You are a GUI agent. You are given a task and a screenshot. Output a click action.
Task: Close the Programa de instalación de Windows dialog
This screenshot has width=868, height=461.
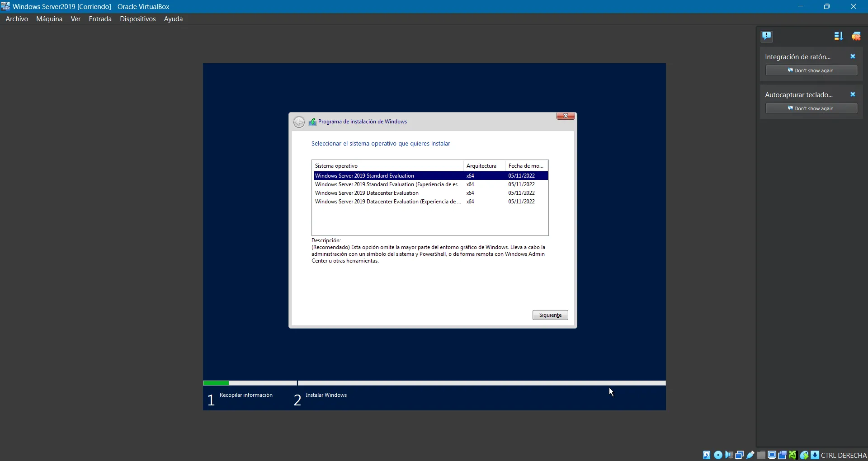(566, 116)
